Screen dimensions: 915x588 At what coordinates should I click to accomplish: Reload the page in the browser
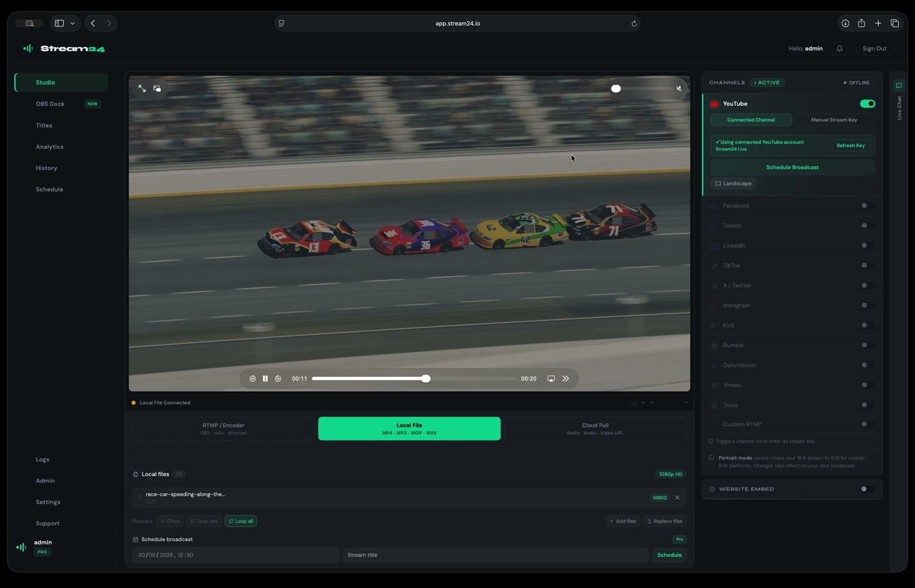[x=634, y=23]
